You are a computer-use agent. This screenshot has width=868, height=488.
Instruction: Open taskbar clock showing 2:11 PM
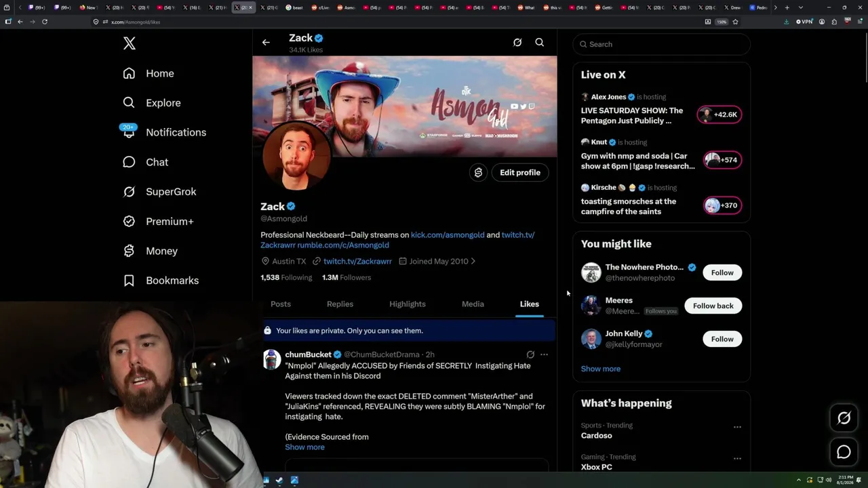845,481
